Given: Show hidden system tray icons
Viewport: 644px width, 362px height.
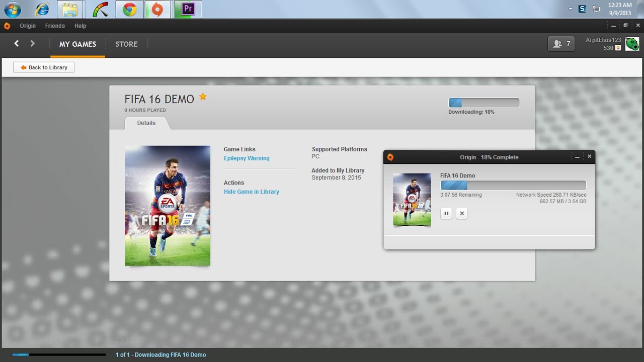Looking at the screenshot, I should (571, 9).
